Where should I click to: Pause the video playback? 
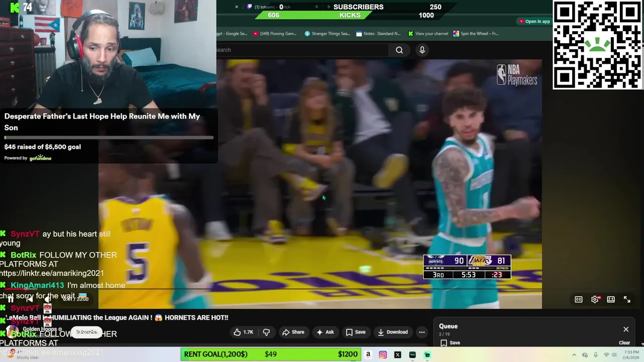point(11,299)
